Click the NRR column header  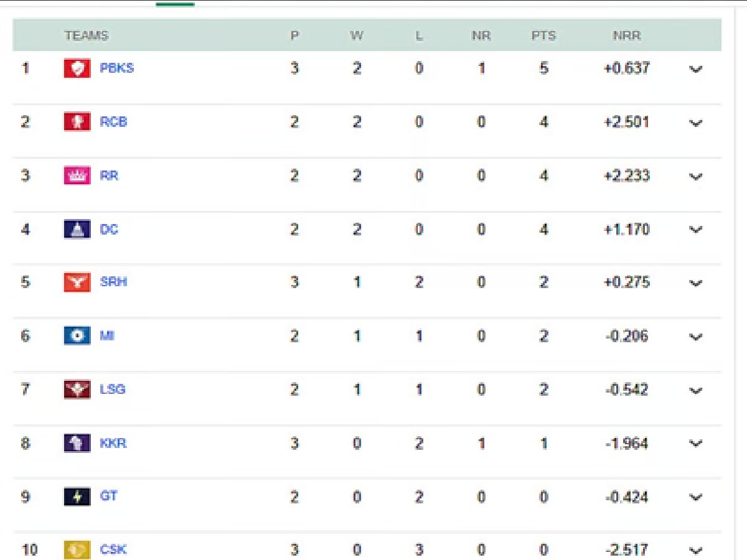(626, 36)
